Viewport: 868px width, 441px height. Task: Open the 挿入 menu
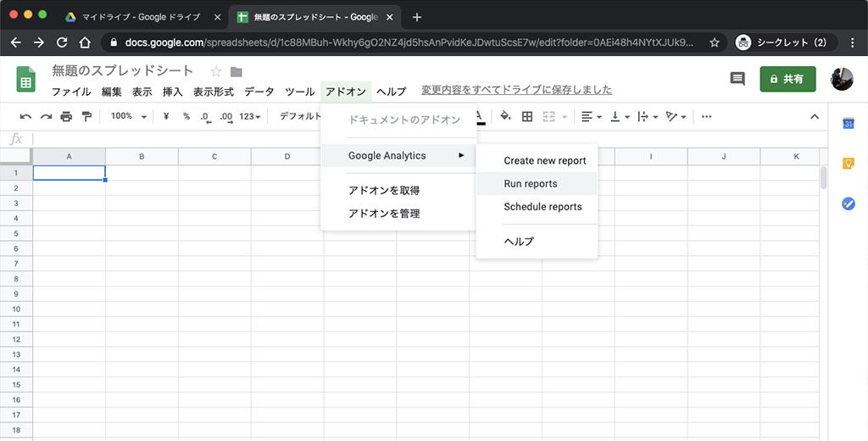click(x=172, y=92)
